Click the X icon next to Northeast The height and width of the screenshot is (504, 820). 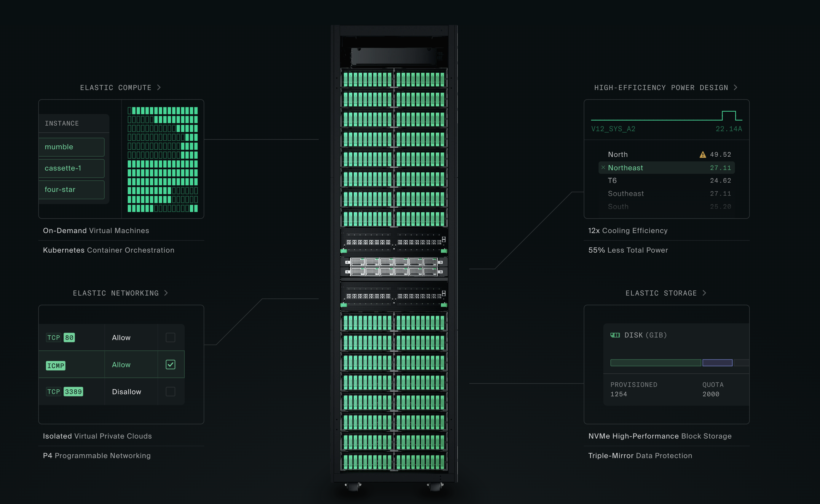point(603,168)
